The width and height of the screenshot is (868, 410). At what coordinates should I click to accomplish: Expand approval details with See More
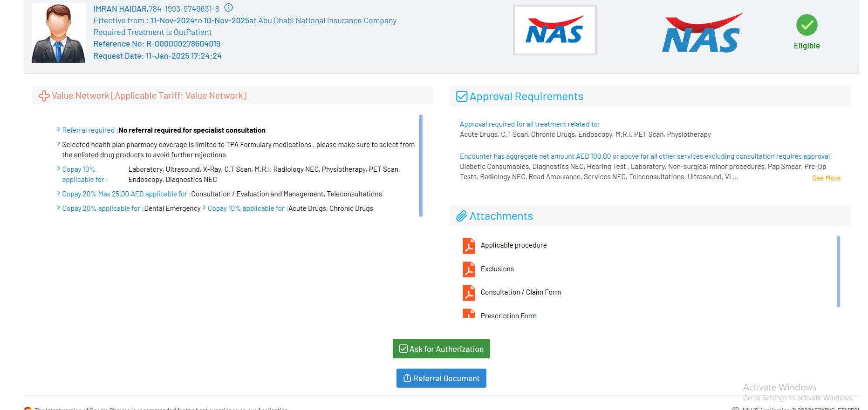pyautogui.click(x=826, y=178)
